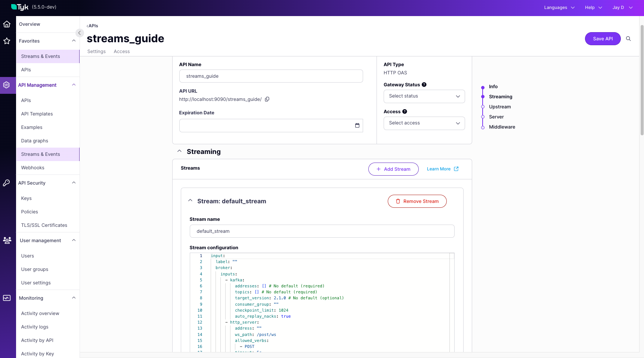Image resolution: width=644 pixels, height=358 pixels.
Task: Click the Remove Stream button
Action: 417,201
